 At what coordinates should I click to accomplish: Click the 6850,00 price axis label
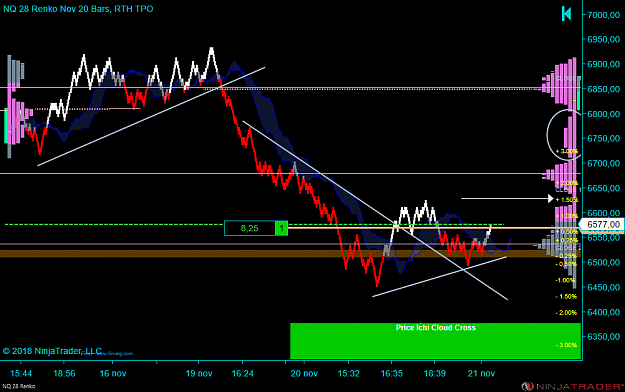coord(603,89)
